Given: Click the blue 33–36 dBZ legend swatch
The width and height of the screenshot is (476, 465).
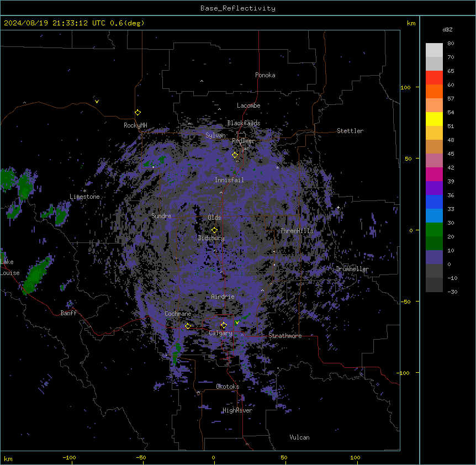Looking at the screenshot, I should pyautogui.click(x=434, y=202).
